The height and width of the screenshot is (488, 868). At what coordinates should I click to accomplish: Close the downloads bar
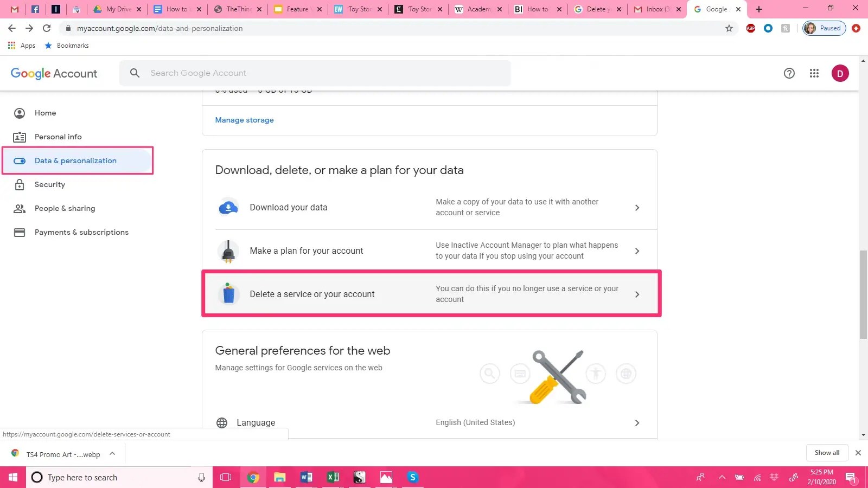coord(858,453)
